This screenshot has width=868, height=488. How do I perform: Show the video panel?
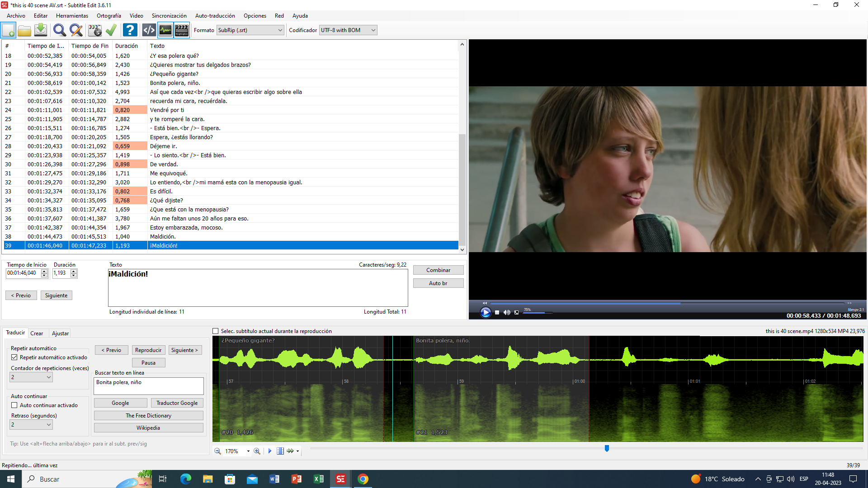[x=182, y=30]
